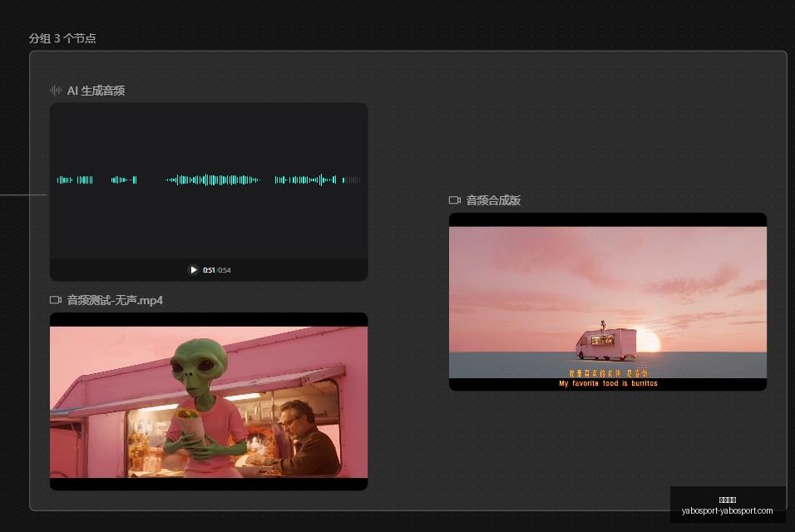Seek within the turquoise audio waveform
This screenshot has width=795, height=532.
click(209, 180)
